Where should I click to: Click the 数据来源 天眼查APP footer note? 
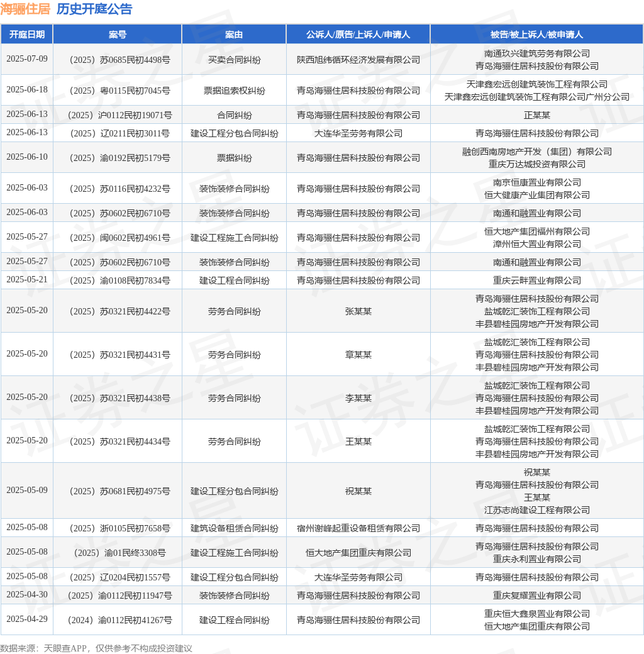(x=96, y=648)
